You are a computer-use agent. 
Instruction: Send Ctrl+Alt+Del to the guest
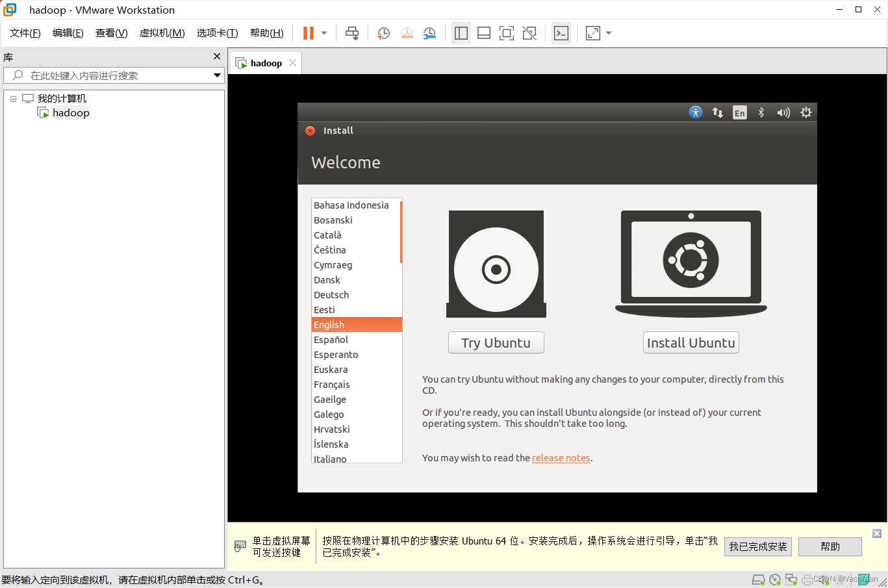352,33
